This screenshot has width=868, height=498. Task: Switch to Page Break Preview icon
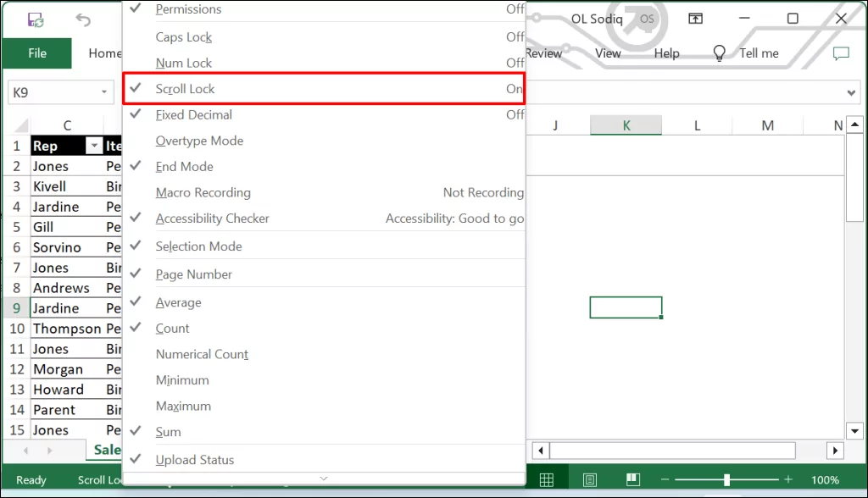click(632, 479)
